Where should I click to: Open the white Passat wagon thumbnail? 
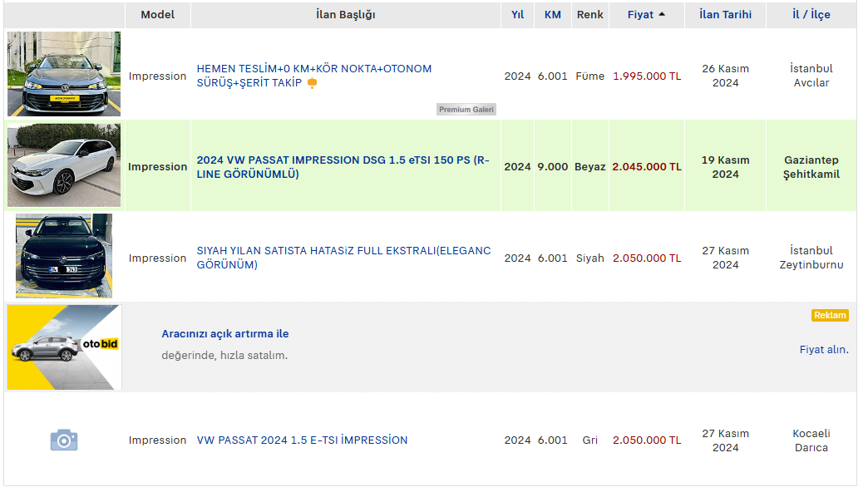click(x=64, y=165)
